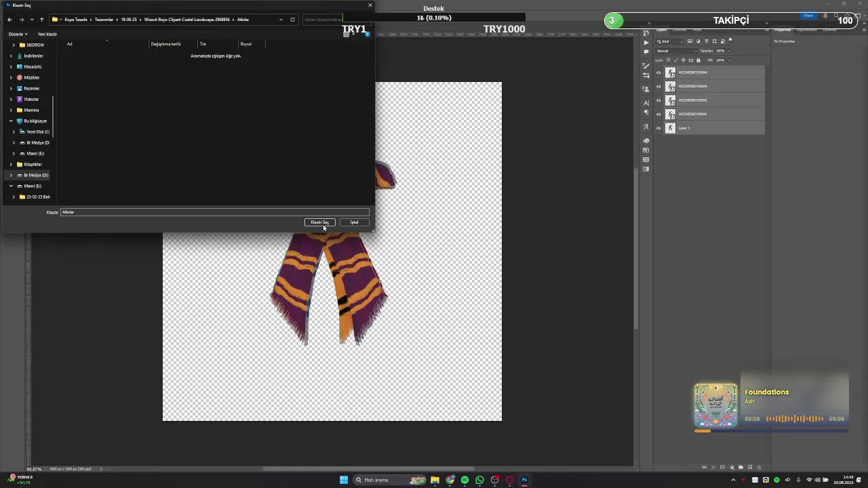Viewport: 868px width, 488px height.
Task: Expand Müzikler tree node
Action: (11, 77)
